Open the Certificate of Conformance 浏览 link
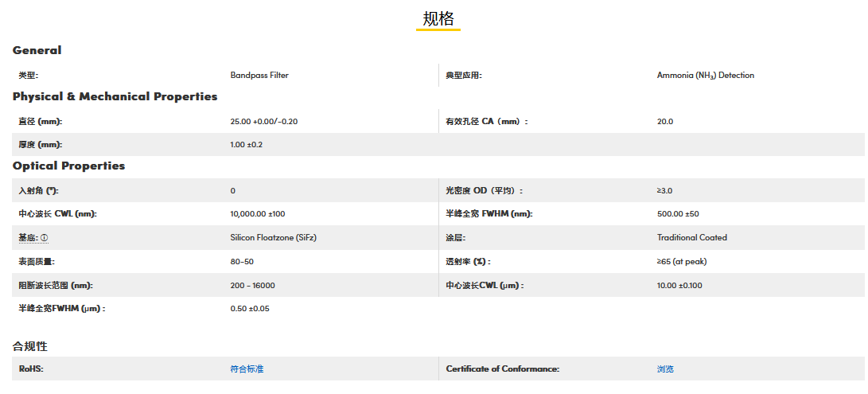The image size is (868, 394). tap(665, 369)
